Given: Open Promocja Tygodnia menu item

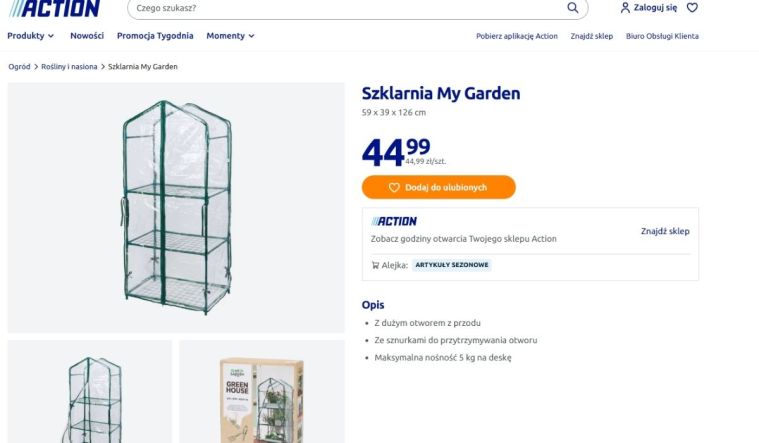Looking at the screenshot, I should click(x=155, y=36).
